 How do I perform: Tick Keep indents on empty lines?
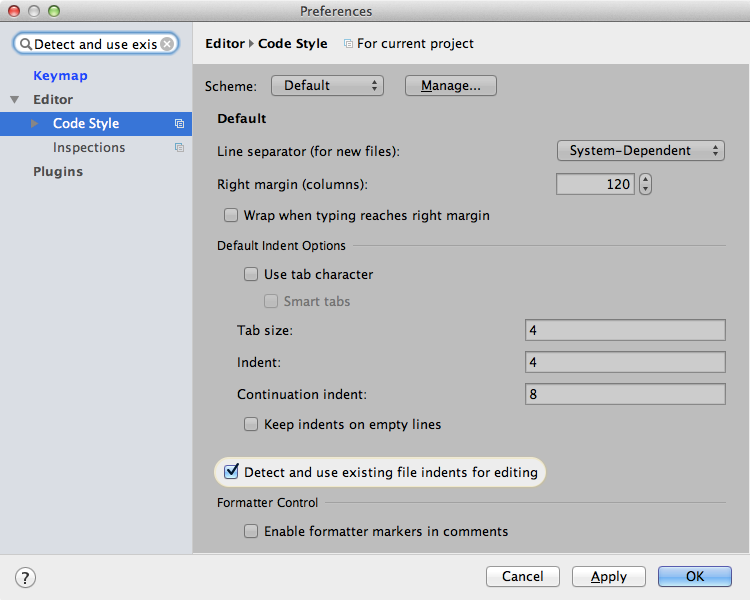coord(251,424)
